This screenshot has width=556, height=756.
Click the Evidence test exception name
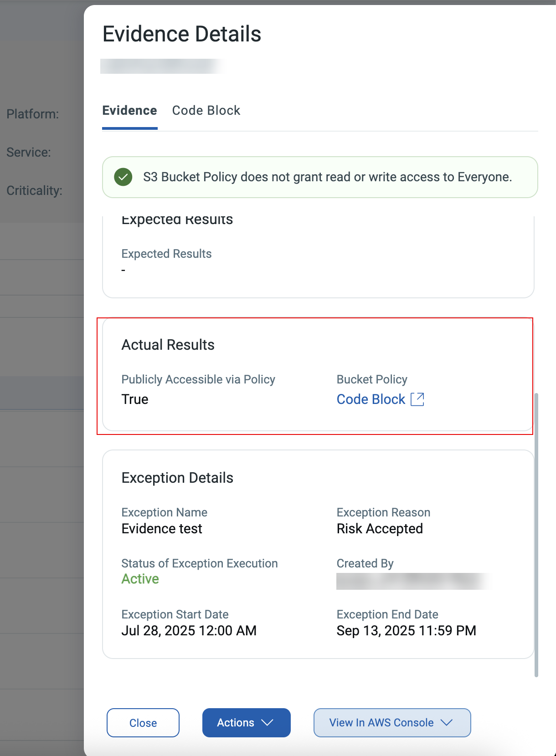click(x=162, y=529)
